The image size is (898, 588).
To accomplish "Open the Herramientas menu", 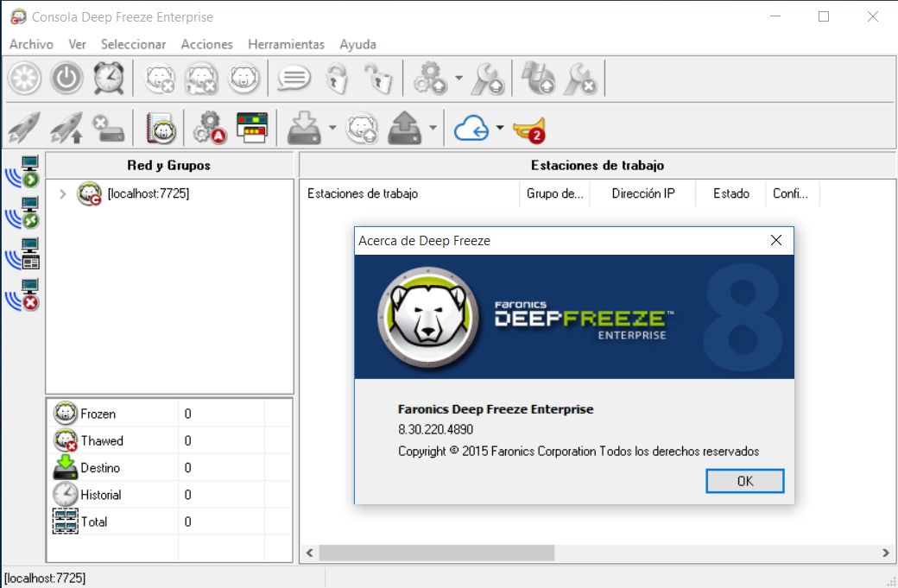I will [286, 44].
